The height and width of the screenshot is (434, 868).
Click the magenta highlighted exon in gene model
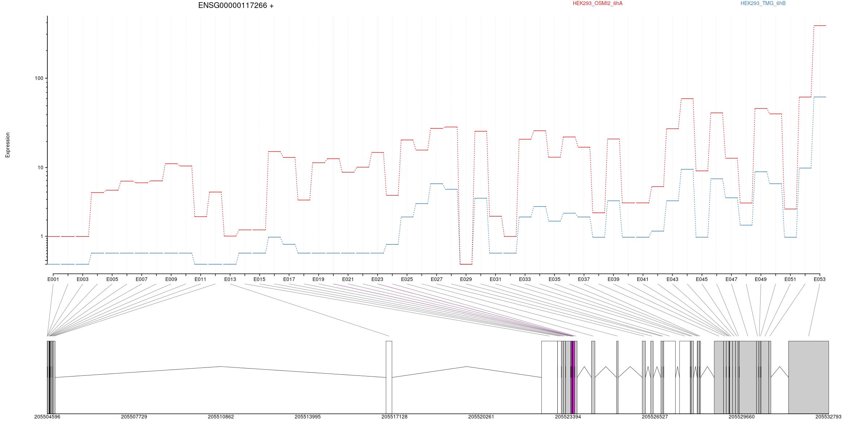[573, 377]
